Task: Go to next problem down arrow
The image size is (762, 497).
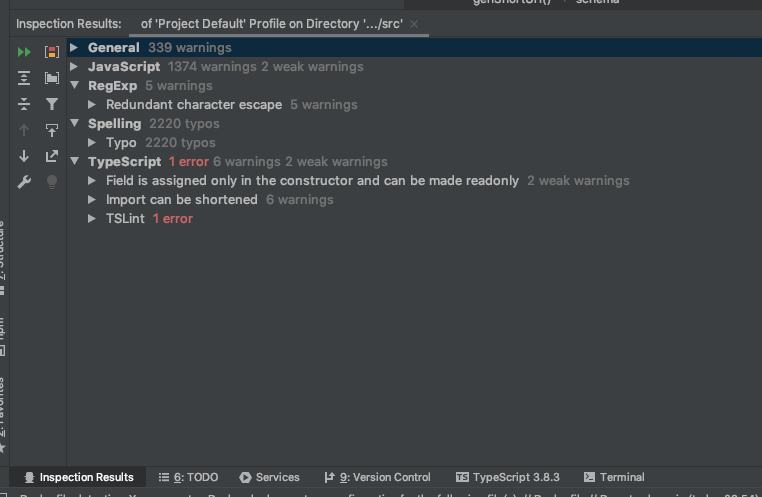Action: coord(24,156)
